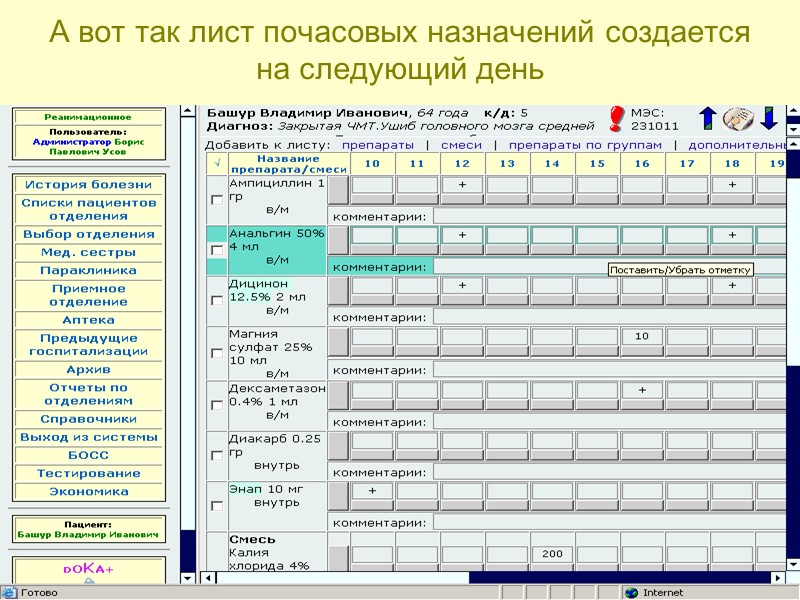Click the patient name Башур Владимир Иванович in sidebar
This screenshot has height=600, width=800.
(88, 534)
